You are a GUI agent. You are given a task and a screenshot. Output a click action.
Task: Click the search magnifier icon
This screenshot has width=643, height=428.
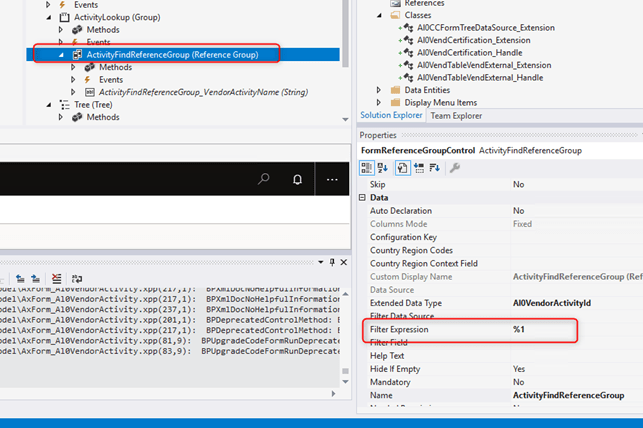click(264, 179)
